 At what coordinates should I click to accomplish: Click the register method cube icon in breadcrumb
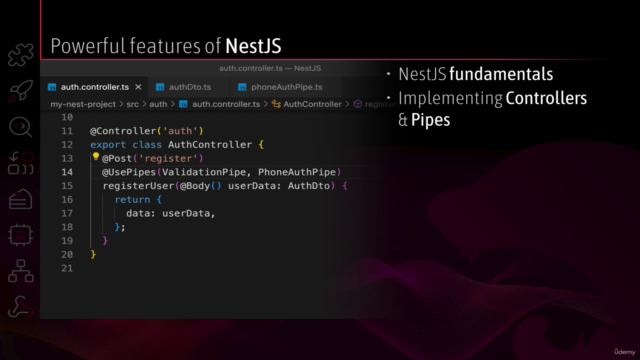pyautogui.click(x=358, y=104)
